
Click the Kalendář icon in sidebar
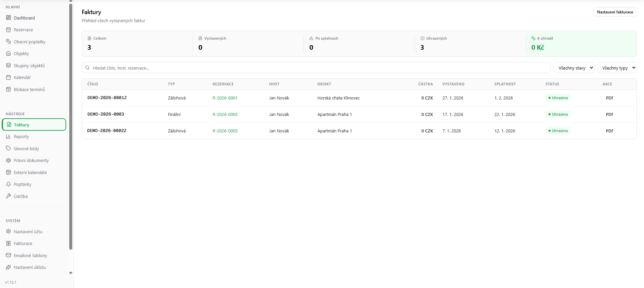(x=8, y=77)
